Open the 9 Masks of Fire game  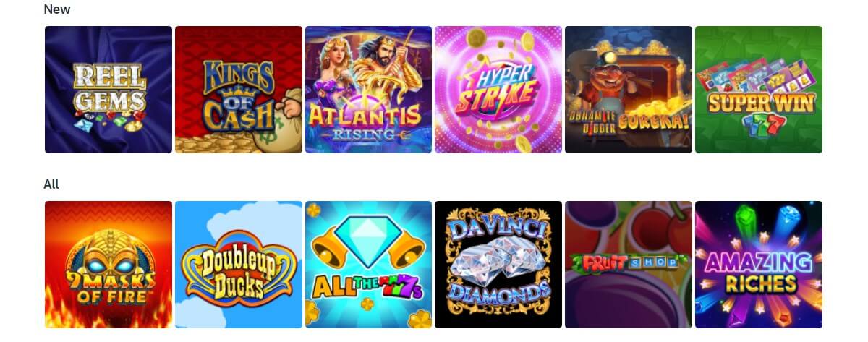tap(109, 265)
